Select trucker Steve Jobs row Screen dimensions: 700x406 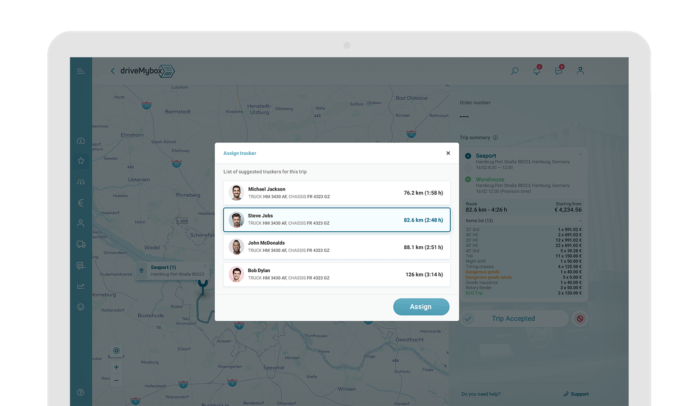pyautogui.click(x=337, y=220)
